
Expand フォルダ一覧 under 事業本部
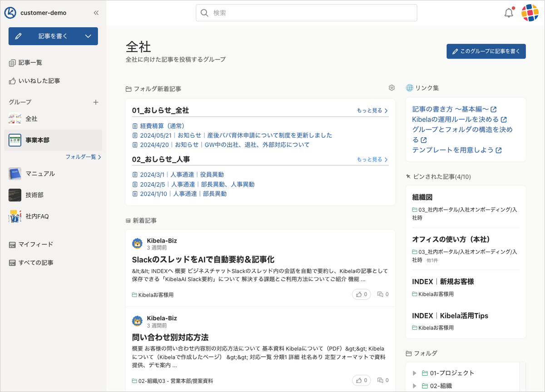[x=83, y=157]
